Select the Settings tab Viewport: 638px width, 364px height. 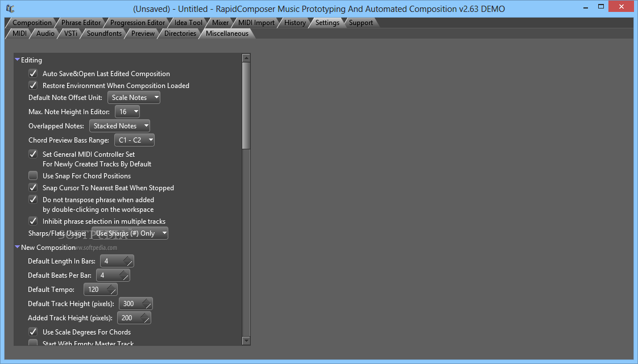coord(327,23)
